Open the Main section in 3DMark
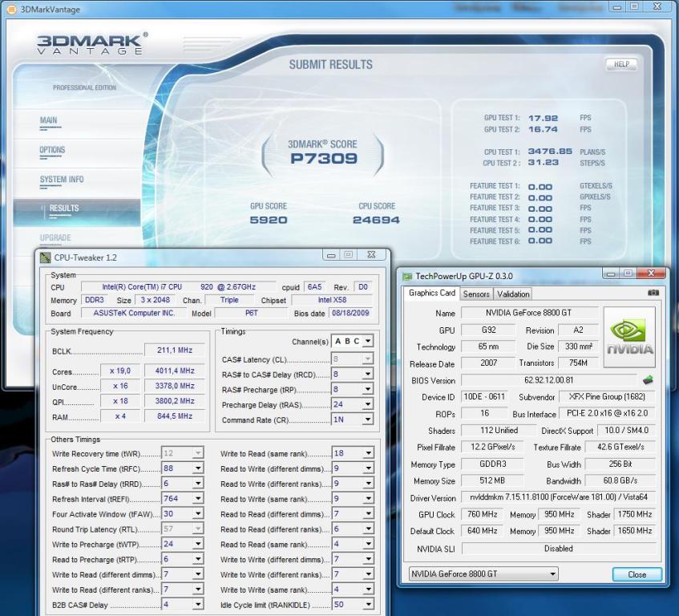The image size is (679, 616). [x=48, y=120]
